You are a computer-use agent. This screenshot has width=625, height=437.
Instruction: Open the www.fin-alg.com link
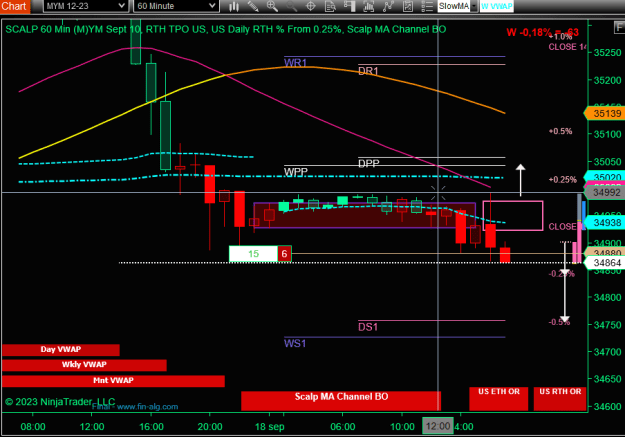pyautogui.click(x=147, y=407)
